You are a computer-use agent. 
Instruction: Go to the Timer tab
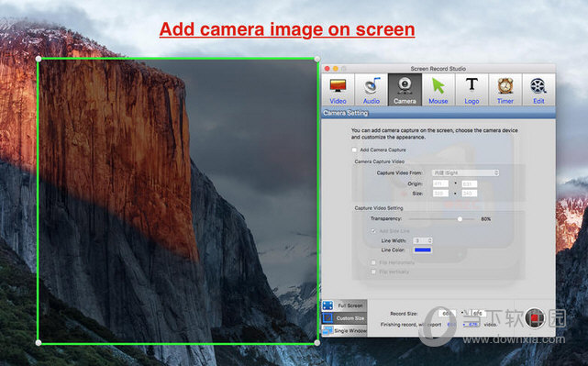(505, 90)
